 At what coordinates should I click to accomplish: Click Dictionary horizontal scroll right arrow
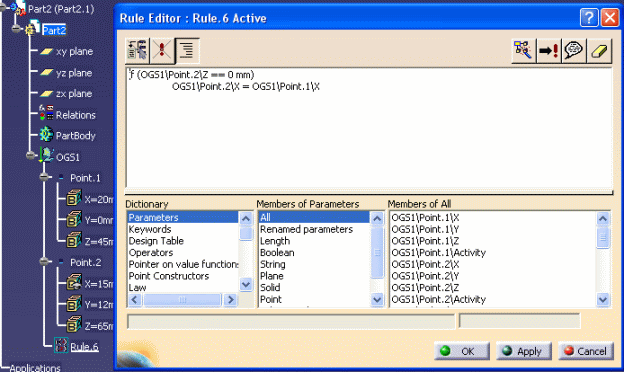coord(230,300)
